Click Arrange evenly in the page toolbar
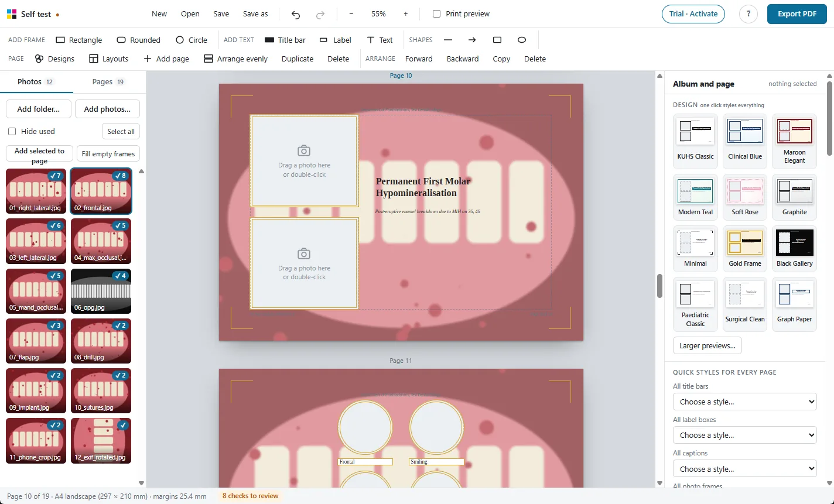 [236, 59]
